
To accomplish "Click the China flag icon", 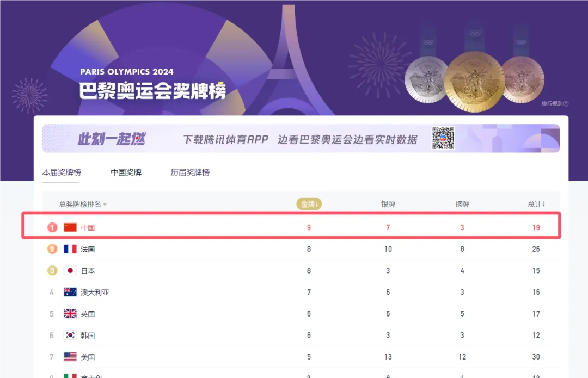I will pos(70,227).
